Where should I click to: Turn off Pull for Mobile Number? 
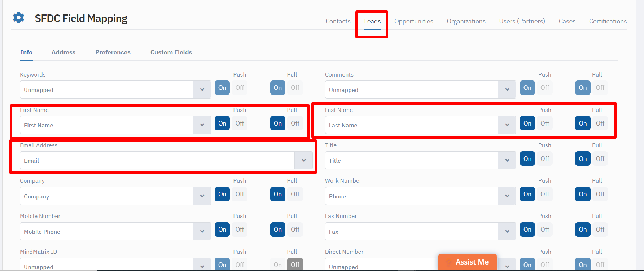295,230
